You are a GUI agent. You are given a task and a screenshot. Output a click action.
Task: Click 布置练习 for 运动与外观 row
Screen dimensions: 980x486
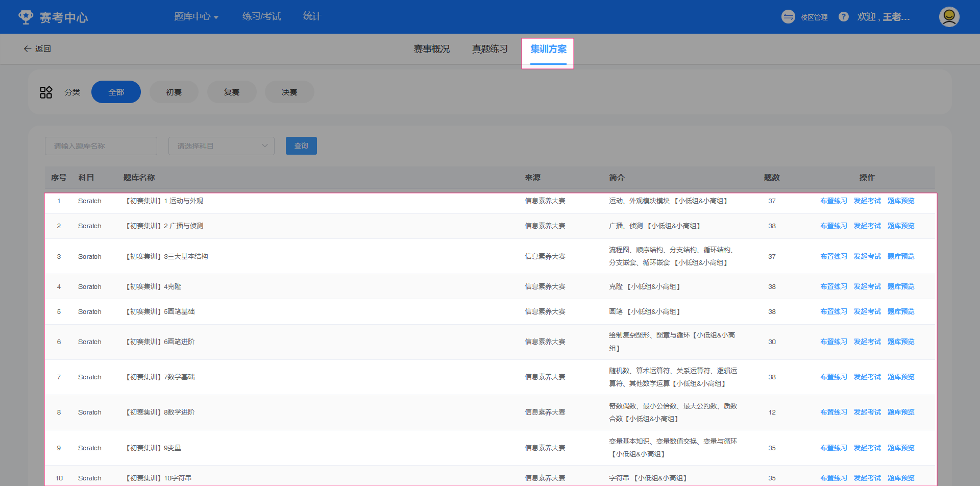834,201
